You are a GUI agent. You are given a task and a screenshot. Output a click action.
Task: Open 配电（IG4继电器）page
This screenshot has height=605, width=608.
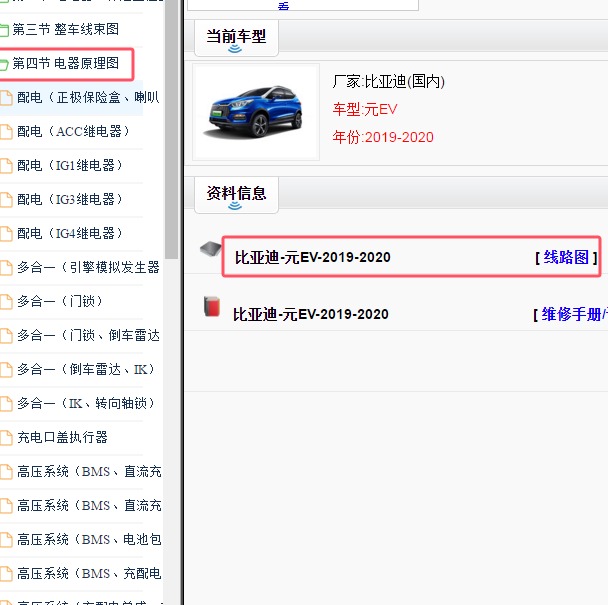[x=70, y=233]
